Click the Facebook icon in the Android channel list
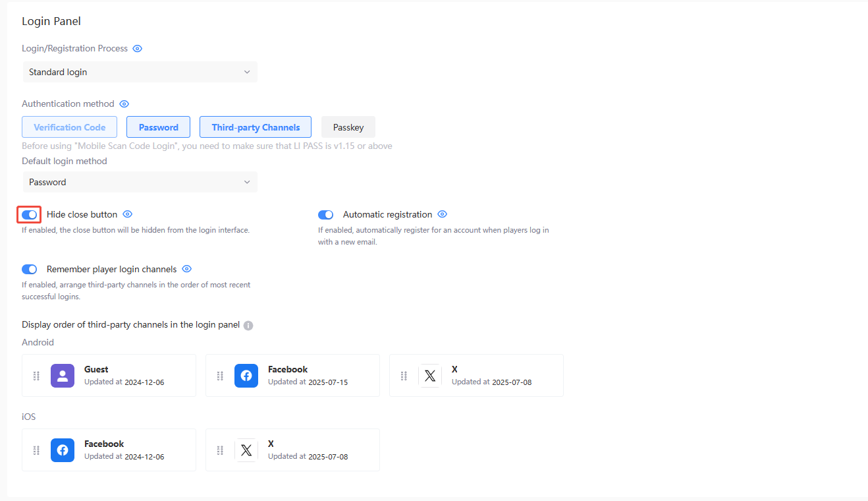This screenshot has height=501, width=868. point(246,375)
